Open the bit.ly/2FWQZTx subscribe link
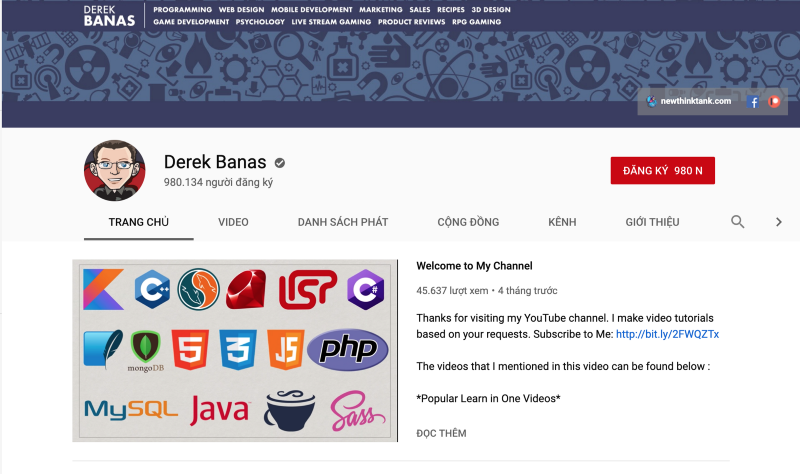800x474 pixels. click(x=667, y=334)
